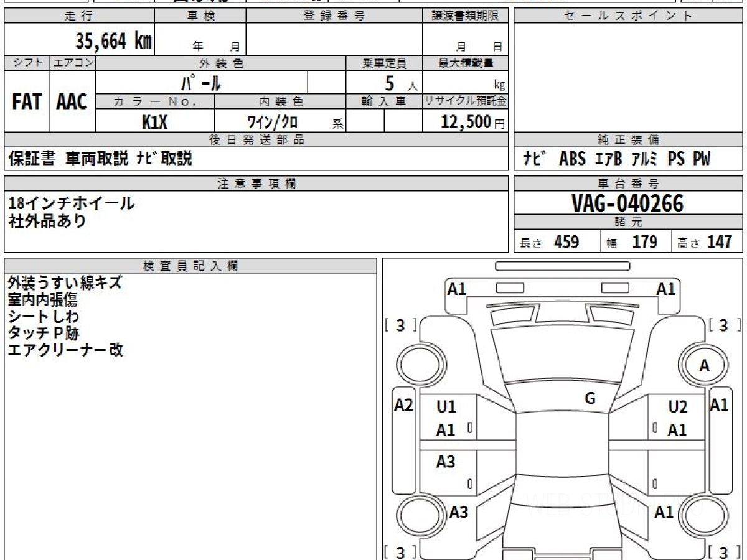Click the カラーNo. label
Image resolution: width=747 pixels, height=560 pixels.
(x=155, y=102)
